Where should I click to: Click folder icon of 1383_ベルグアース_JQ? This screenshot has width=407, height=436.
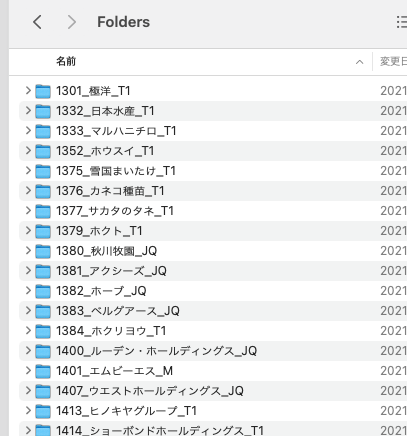(43, 311)
